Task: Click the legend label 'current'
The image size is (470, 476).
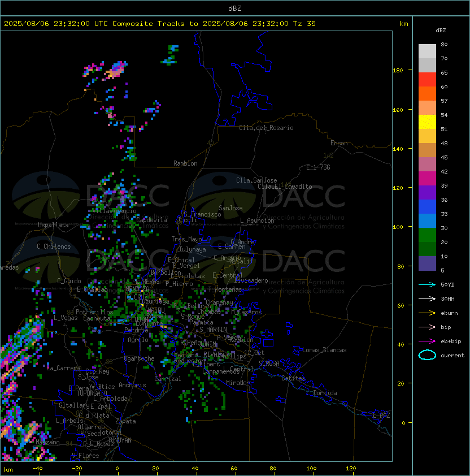Action: point(452,356)
